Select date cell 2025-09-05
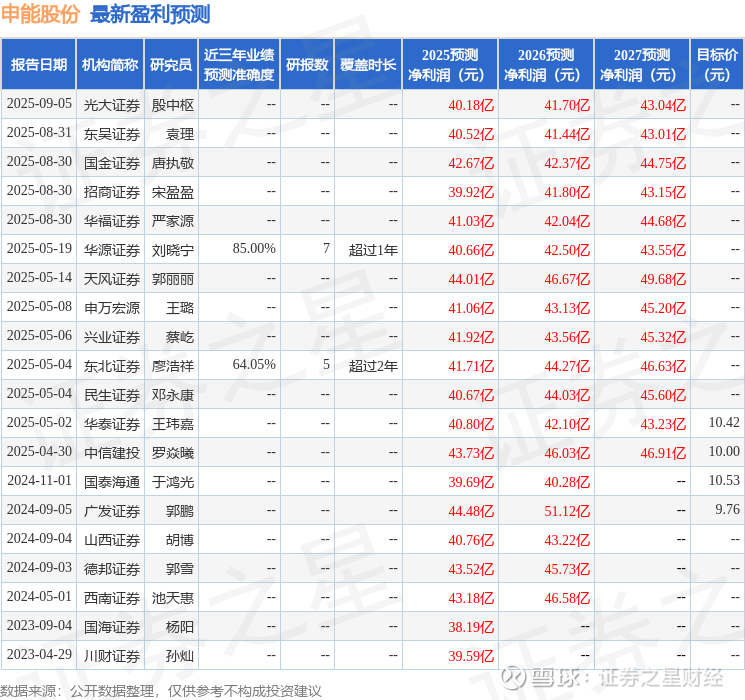The image size is (745, 700). tap(39, 104)
